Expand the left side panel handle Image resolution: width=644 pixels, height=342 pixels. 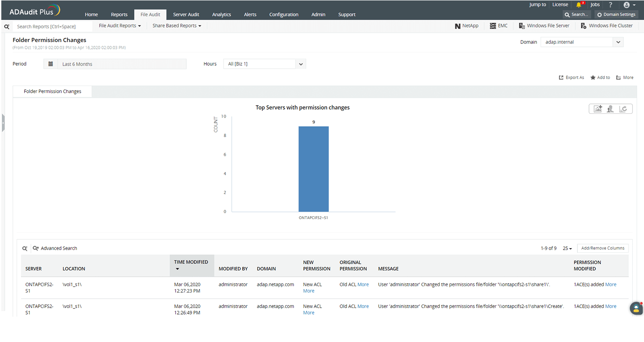coord(3,123)
